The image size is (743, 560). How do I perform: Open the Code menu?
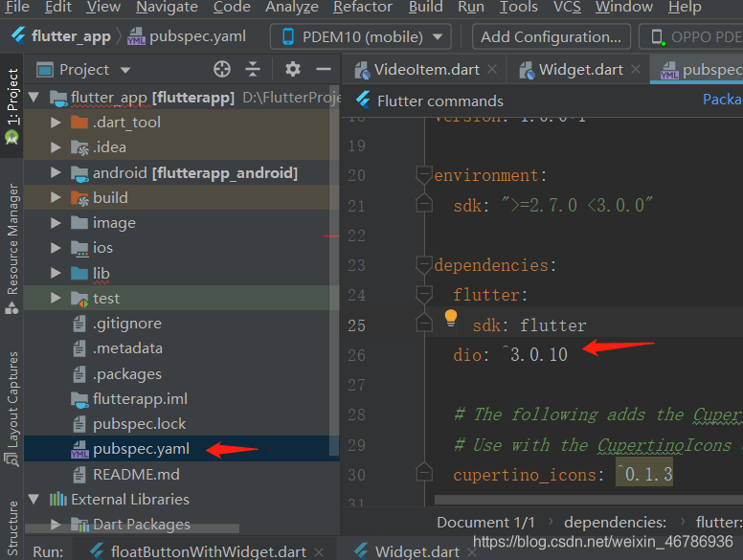(x=232, y=7)
